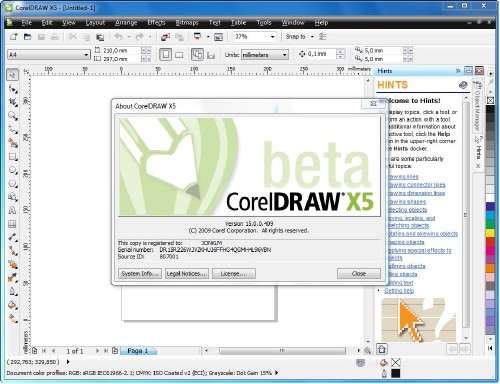Select the Text tool
The height and width of the screenshot is (384, 500).
pos(13,211)
